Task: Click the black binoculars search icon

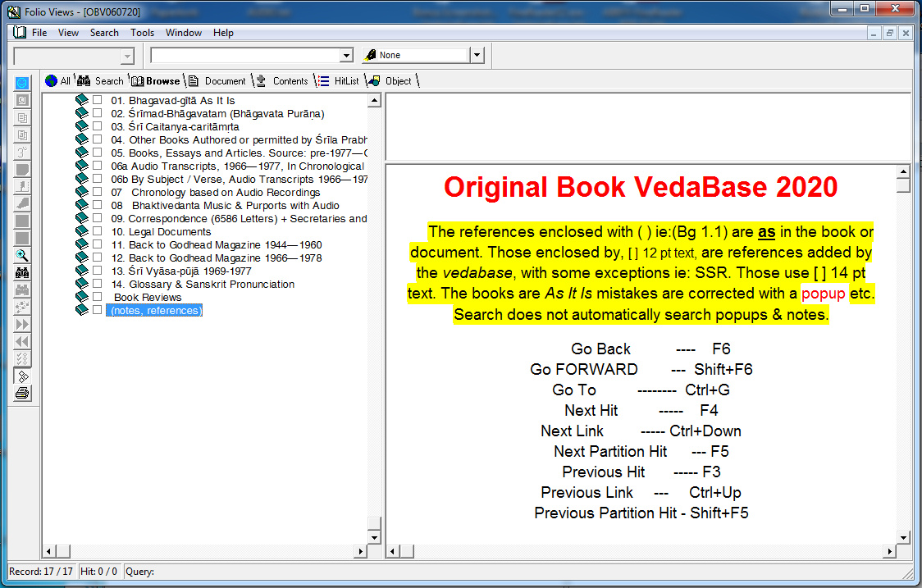Action: click(x=22, y=272)
